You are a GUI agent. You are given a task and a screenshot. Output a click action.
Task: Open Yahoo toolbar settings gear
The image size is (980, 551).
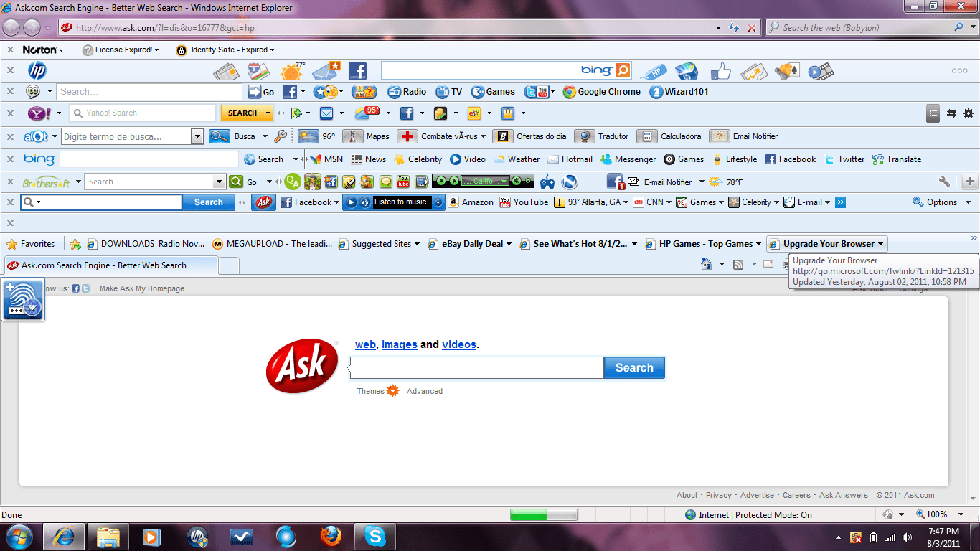pos(969,113)
